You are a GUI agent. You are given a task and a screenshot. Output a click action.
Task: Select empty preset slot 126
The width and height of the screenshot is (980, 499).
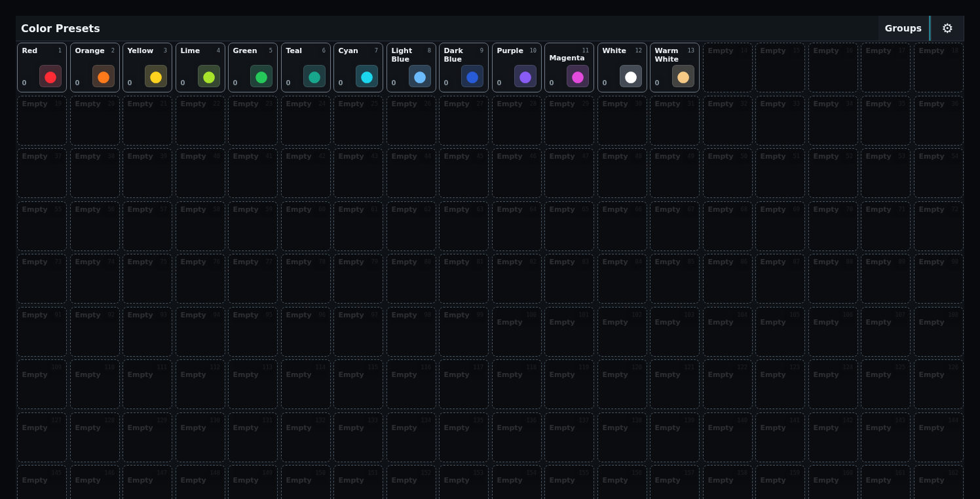939,384
